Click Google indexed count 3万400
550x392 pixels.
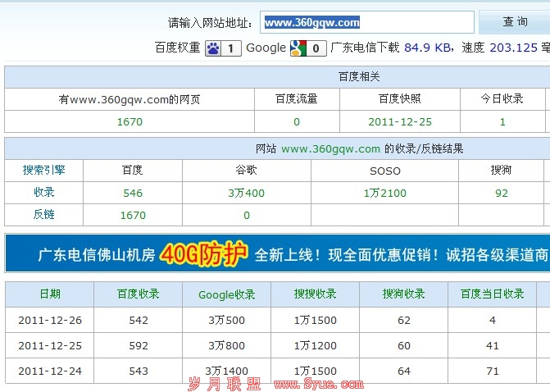coord(246,193)
